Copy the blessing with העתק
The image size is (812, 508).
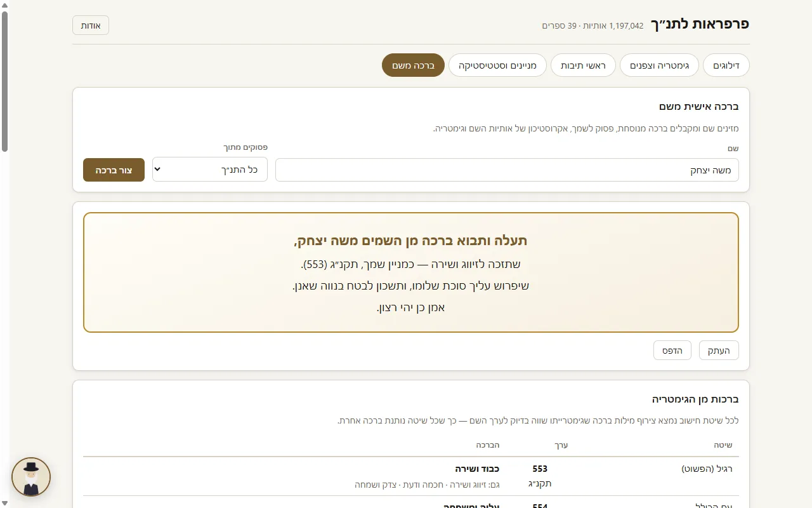coord(719,351)
